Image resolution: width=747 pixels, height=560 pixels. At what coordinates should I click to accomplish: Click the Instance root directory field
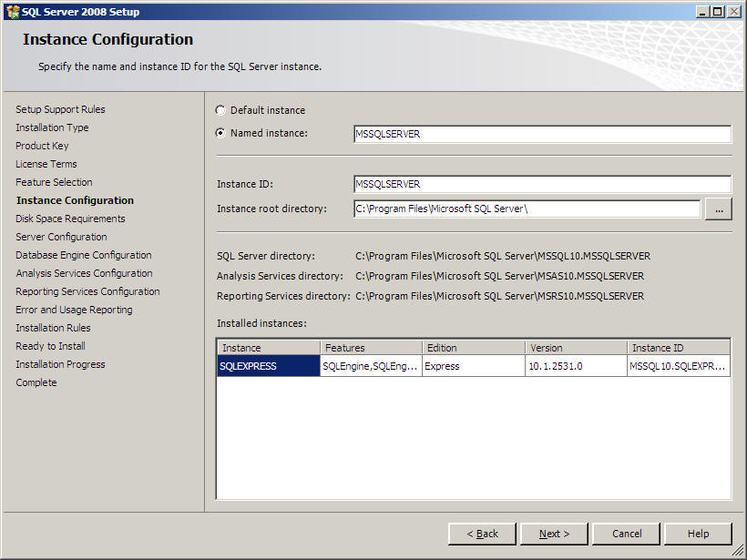click(527, 209)
